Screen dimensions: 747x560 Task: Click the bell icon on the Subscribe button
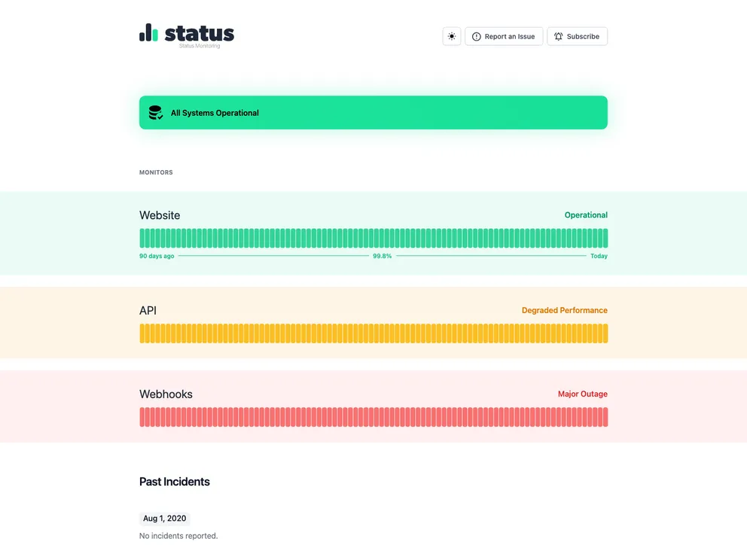[559, 35]
